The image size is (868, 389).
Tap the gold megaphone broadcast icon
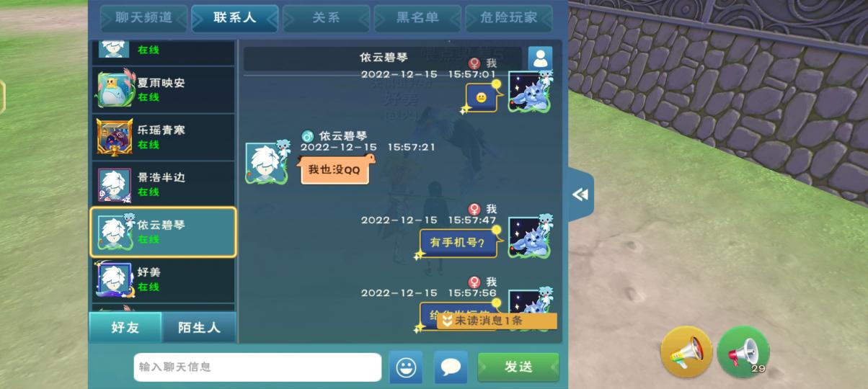point(686,352)
